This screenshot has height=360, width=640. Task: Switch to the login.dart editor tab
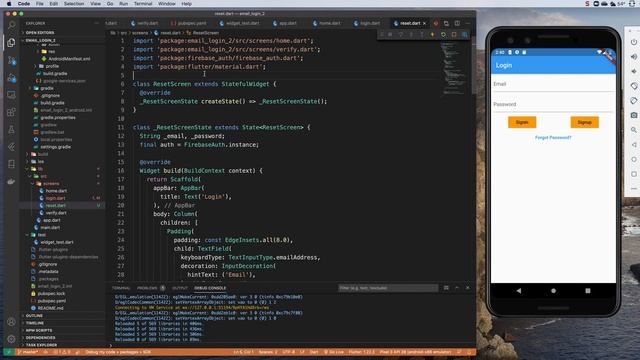point(367,23)
